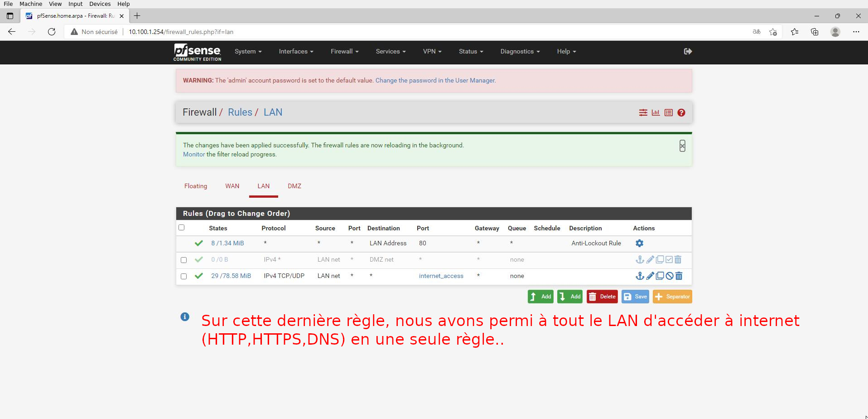The width and height of the screenshot is (868, 419).
Task: Delete the internet_access rule trash icon
Action: click(x=679, y=276)
